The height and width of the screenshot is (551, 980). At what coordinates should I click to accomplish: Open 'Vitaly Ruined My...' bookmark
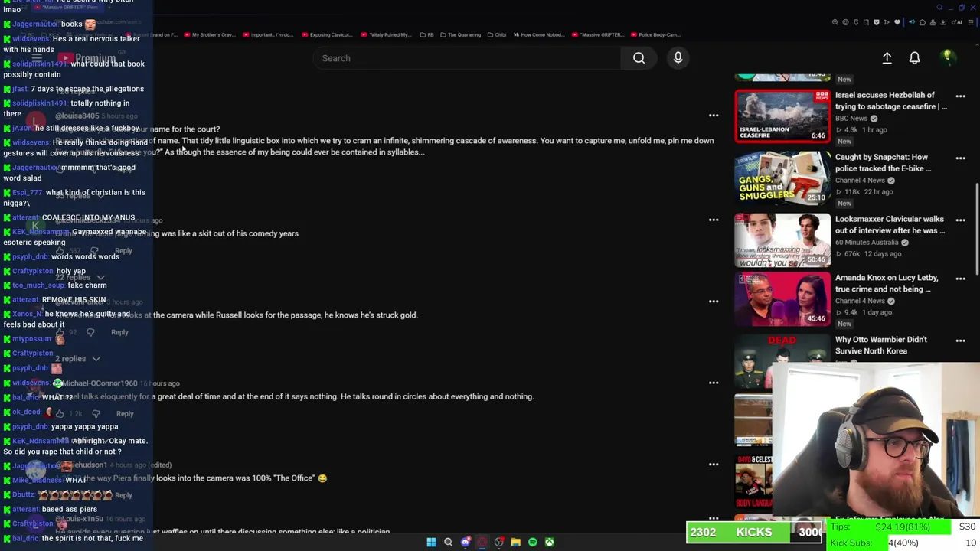point(387,34)
